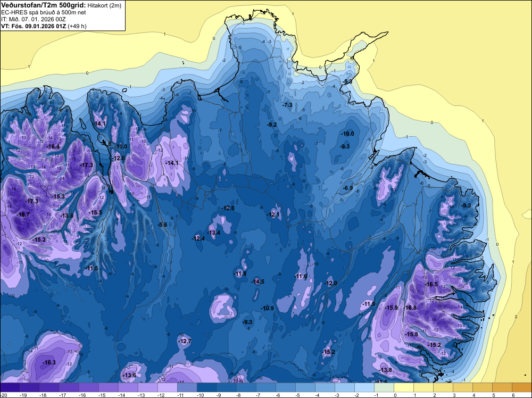
Task: Click the -12.8 temperature label
Action: pyautogui.click(x=119, y=159)
